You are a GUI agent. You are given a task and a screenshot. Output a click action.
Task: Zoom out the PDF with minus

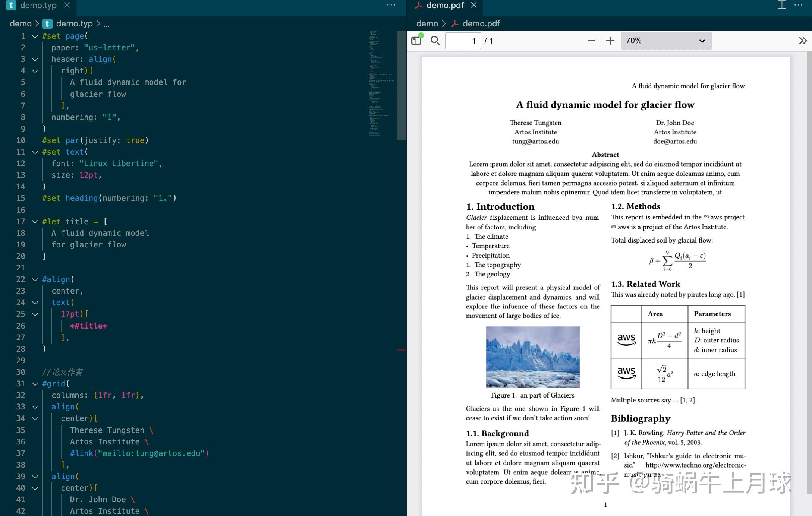click(x=591, y=41)
